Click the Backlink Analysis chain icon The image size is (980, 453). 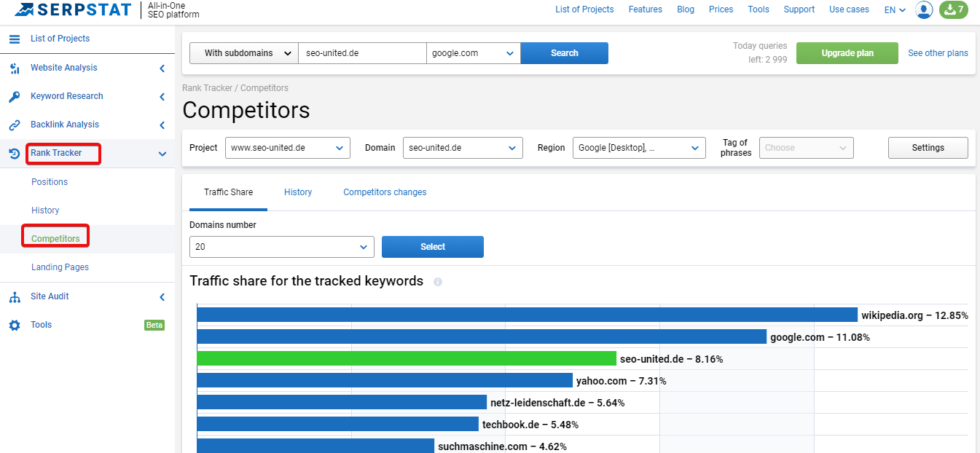(15, 125)
